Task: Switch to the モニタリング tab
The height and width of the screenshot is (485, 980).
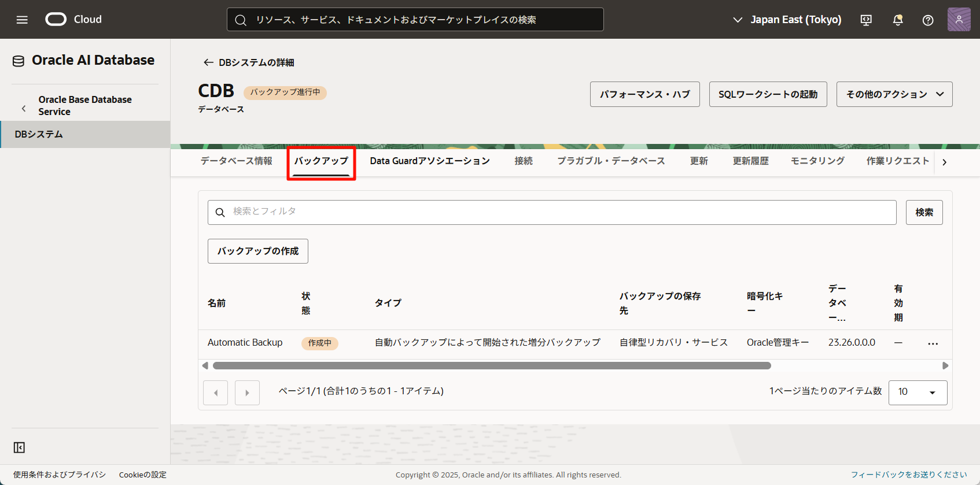Action: click(817, 161)
